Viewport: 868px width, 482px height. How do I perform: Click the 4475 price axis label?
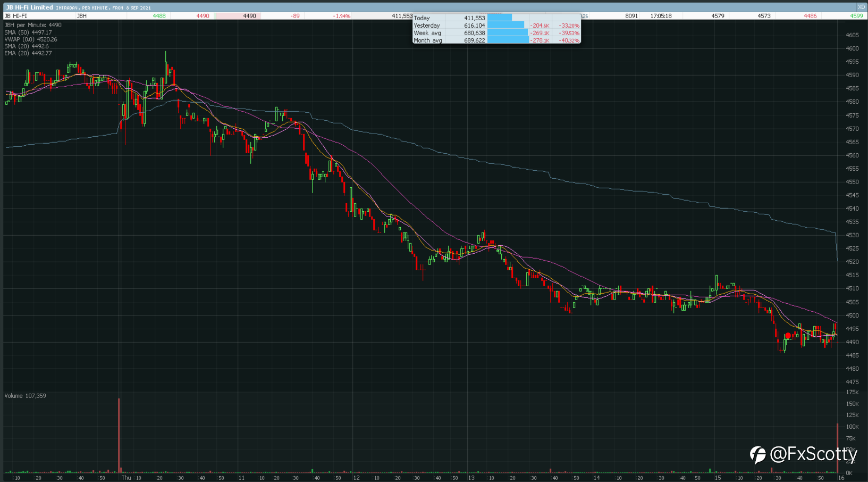click(x=852, y=382)
